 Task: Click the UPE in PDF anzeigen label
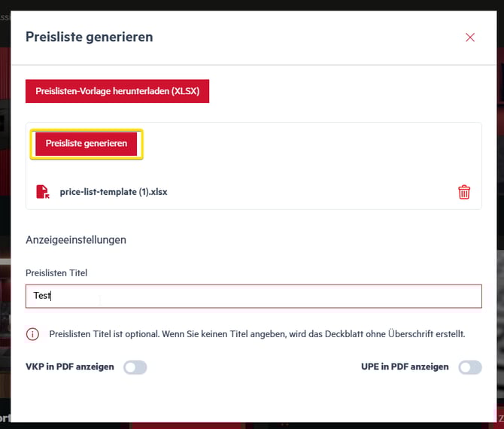(405, 367)
